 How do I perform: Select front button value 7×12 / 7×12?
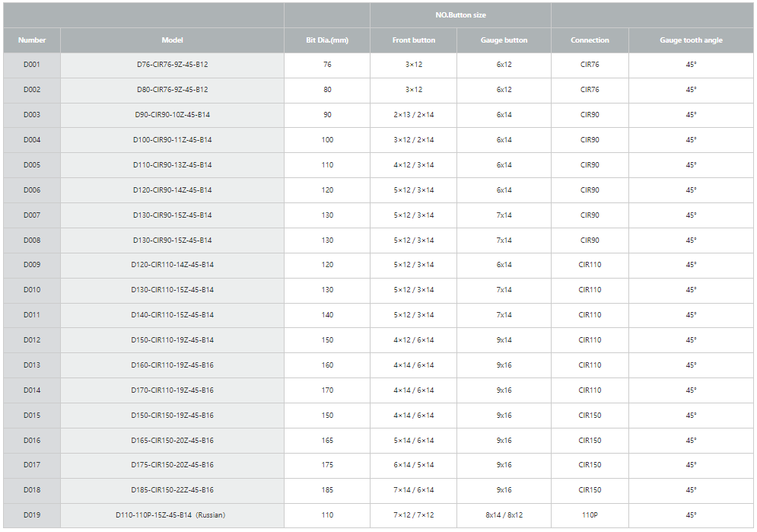point(414,515)
